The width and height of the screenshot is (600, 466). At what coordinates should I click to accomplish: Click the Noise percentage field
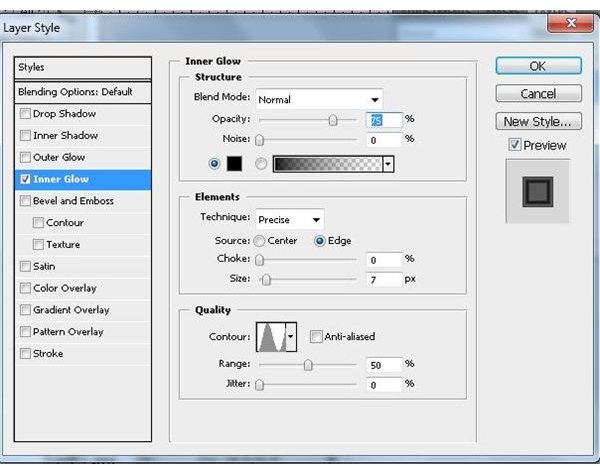(384, 140)
